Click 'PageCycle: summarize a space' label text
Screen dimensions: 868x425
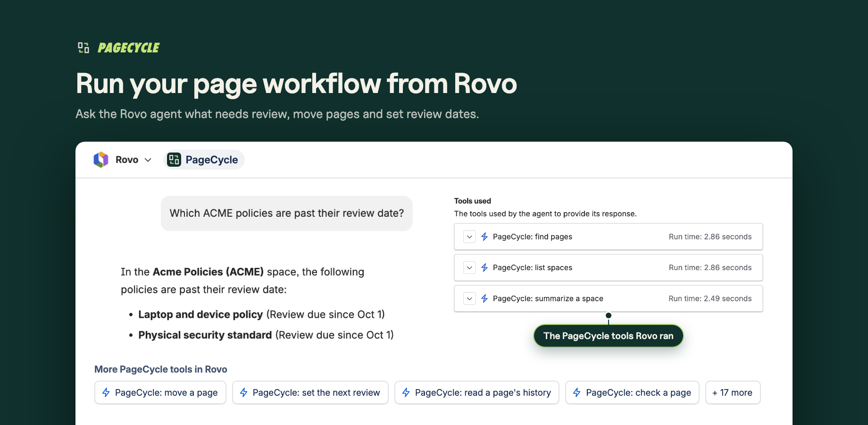pyautogui.click(x=548, y=298)
